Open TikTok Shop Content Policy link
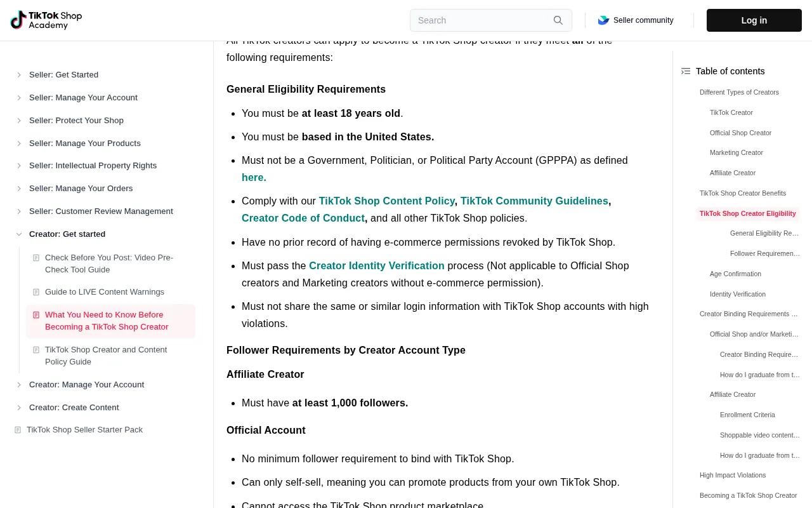 [386, 201]
